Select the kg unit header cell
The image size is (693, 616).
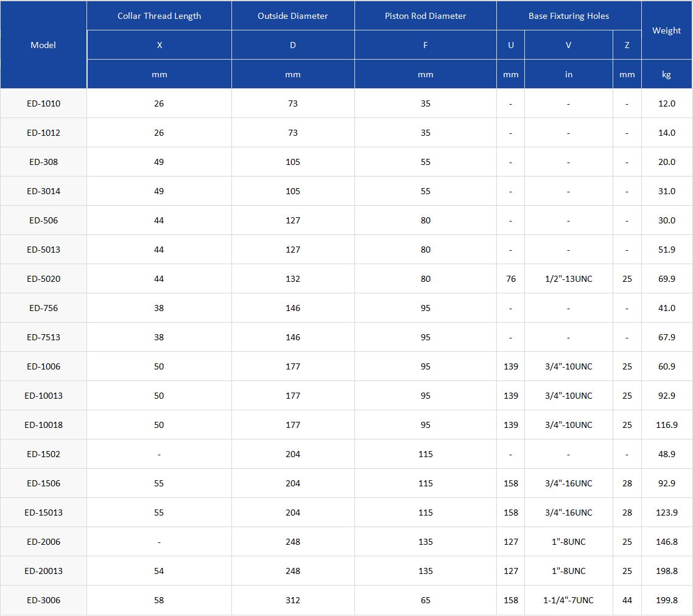click(666, 74)
